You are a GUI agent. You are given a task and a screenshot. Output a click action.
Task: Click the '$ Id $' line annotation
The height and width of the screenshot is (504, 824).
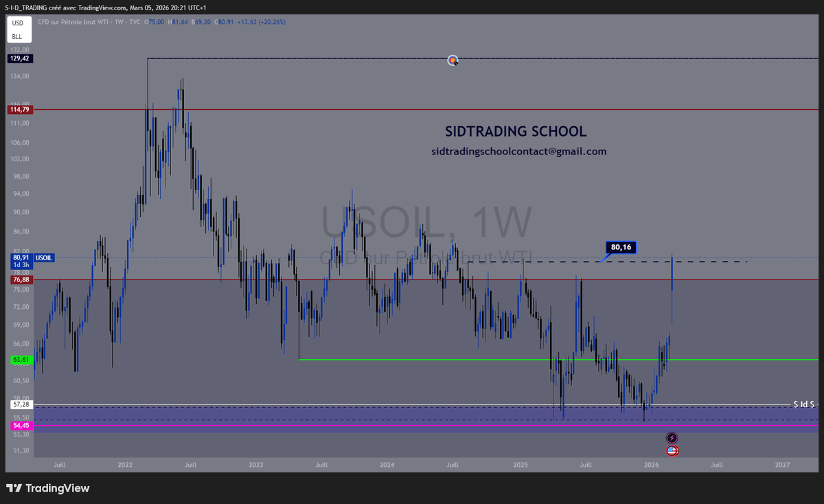[805, 404]
